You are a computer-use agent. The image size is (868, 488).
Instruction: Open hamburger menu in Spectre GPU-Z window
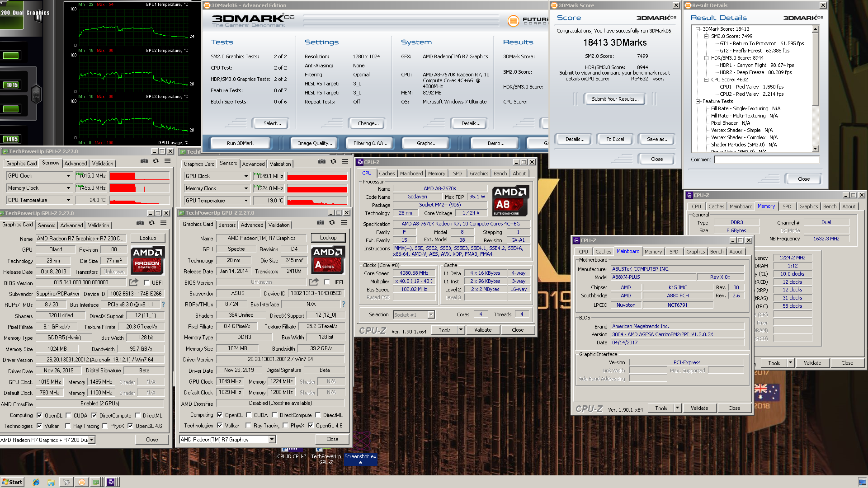pyautogui.click(x=344, y=222)
